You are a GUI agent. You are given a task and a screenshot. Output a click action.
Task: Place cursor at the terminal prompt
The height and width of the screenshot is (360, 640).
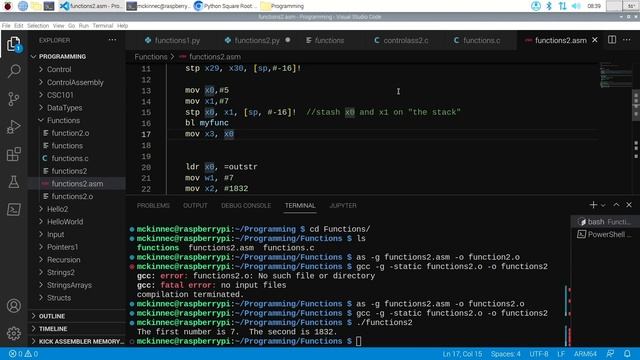tap(358, 341)
